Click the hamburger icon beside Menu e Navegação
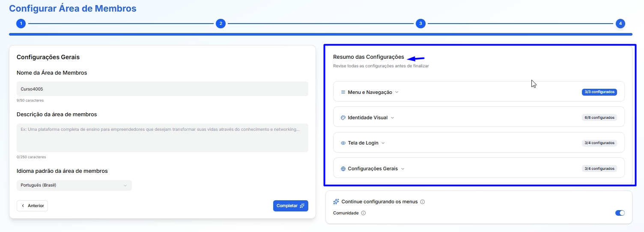 343,92
